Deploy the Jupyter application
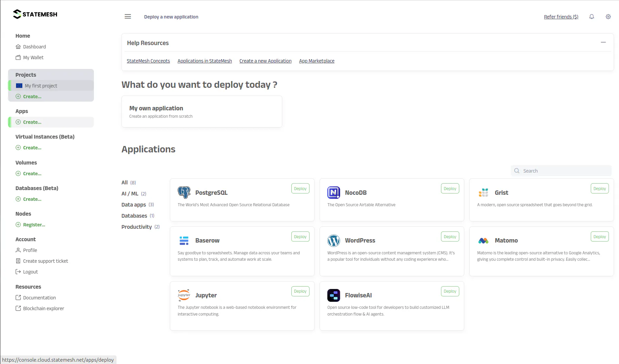Viewport: 619px width, 364px height. tap(300, 291)
